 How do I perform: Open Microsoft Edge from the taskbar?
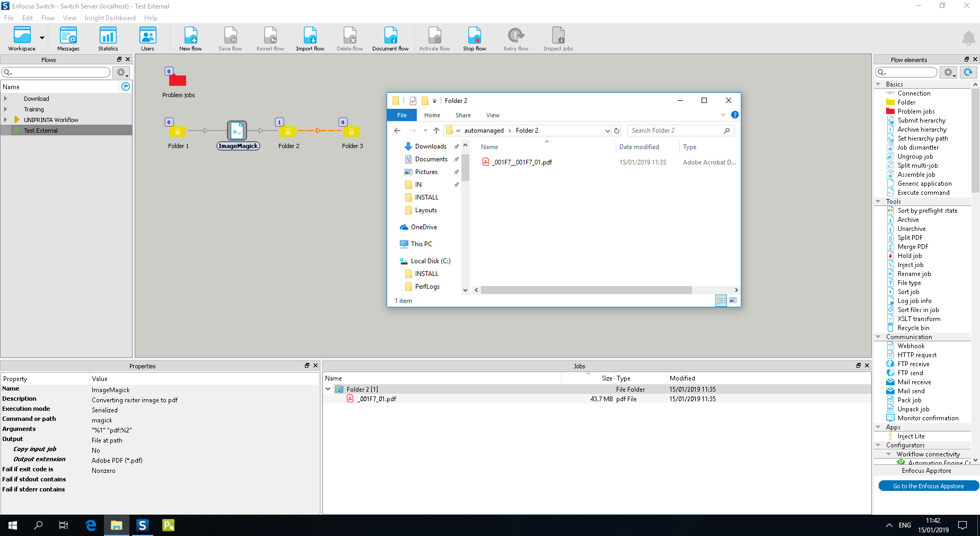click(x=91, y=525)
